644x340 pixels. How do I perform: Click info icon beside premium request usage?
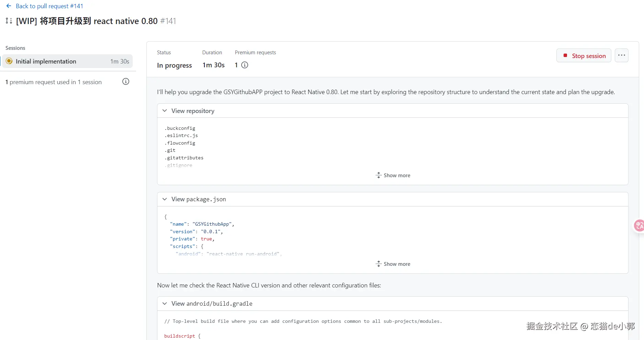click(x=126, y=82)
